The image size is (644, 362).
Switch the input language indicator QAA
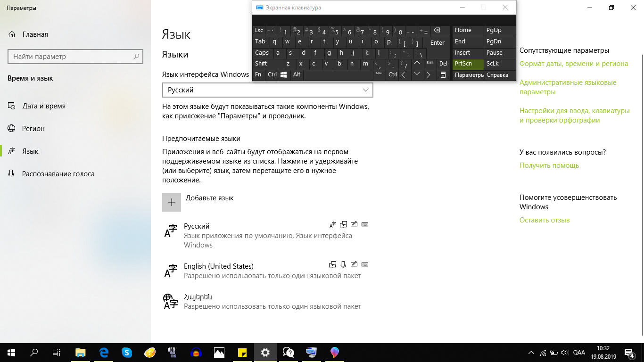pyautogui.click(x=579, y=352)
